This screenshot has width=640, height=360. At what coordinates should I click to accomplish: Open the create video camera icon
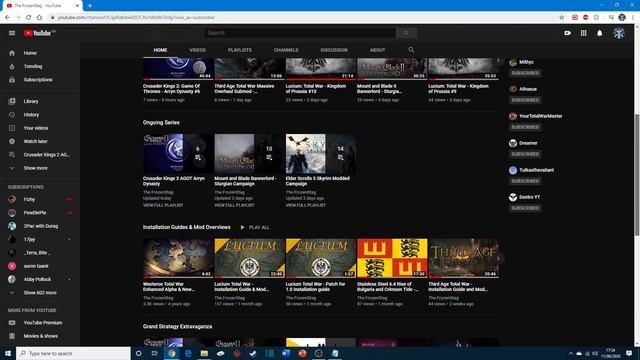[567, 33]
